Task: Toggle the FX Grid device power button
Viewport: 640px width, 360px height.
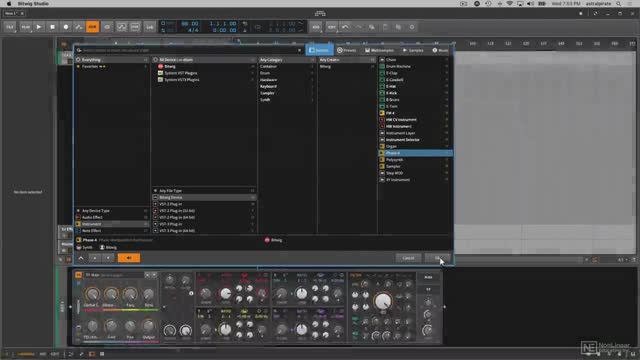Action: [x=78, y=275]
